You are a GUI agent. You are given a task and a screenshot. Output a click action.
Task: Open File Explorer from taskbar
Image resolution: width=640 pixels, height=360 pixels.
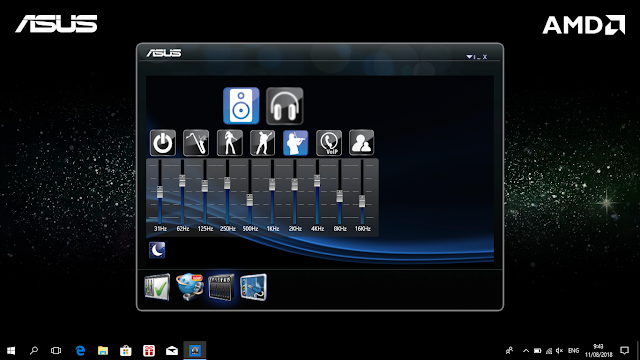tap(103, 351)
